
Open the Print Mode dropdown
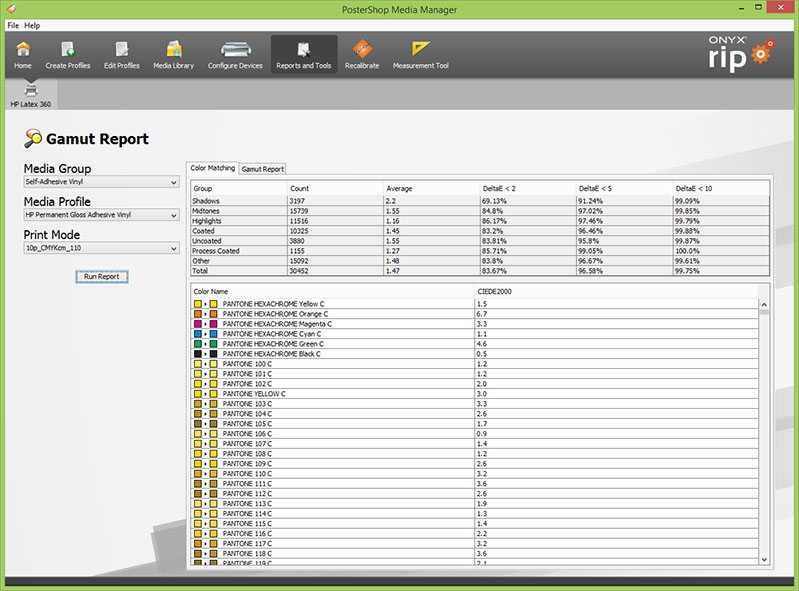(101, 248)
